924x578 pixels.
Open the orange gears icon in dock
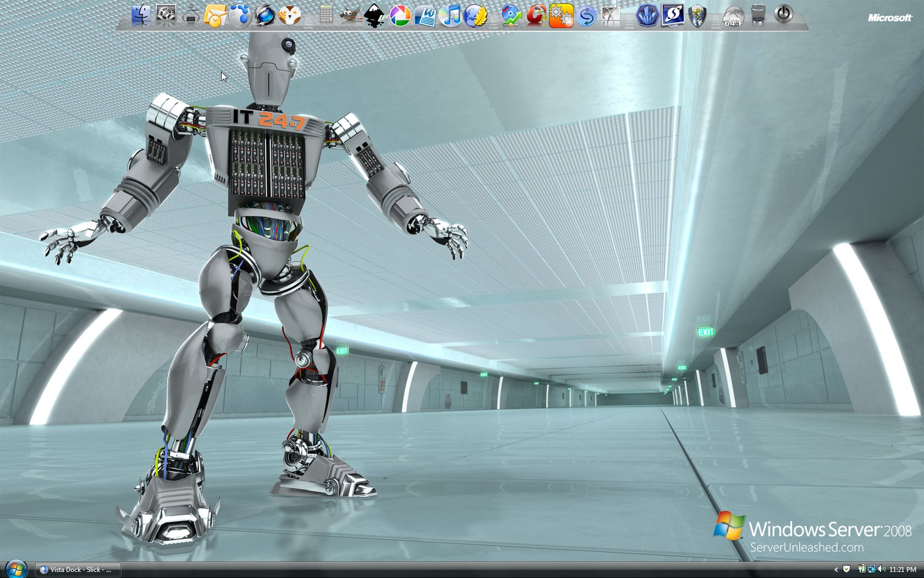tap(561, 15)
